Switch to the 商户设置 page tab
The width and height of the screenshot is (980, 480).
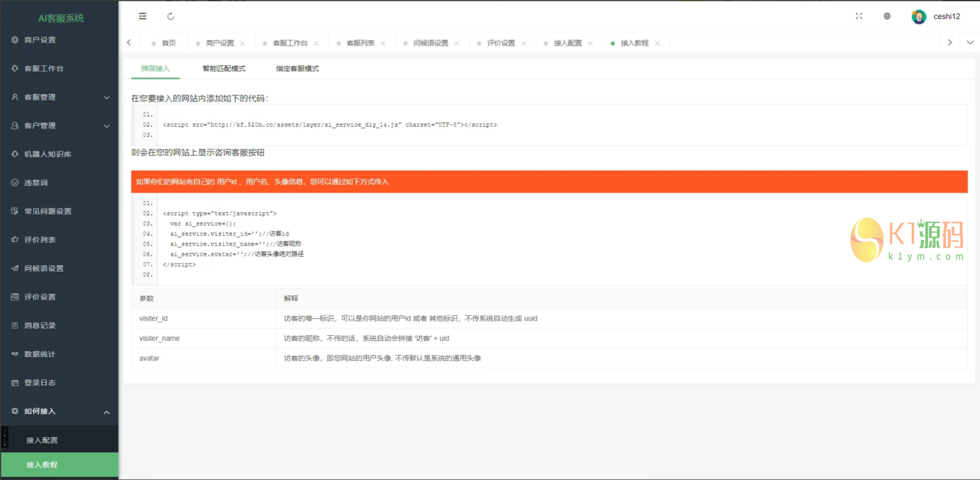pos(220,43)
